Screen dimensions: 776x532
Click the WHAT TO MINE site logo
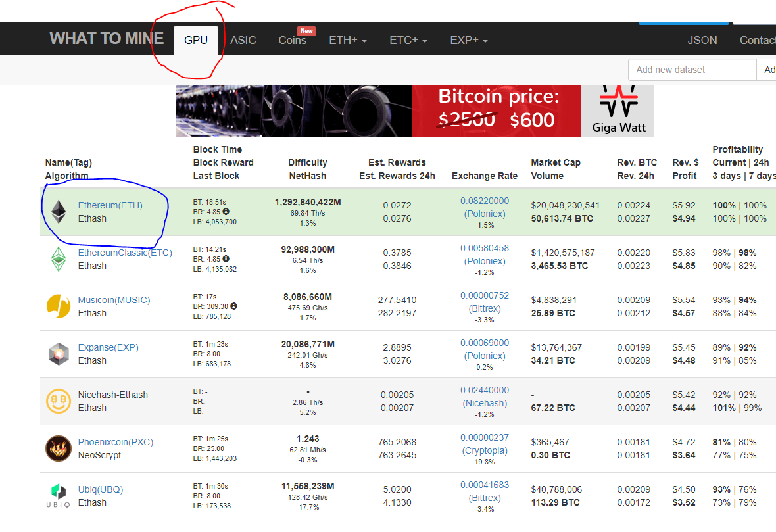(107, 39)
